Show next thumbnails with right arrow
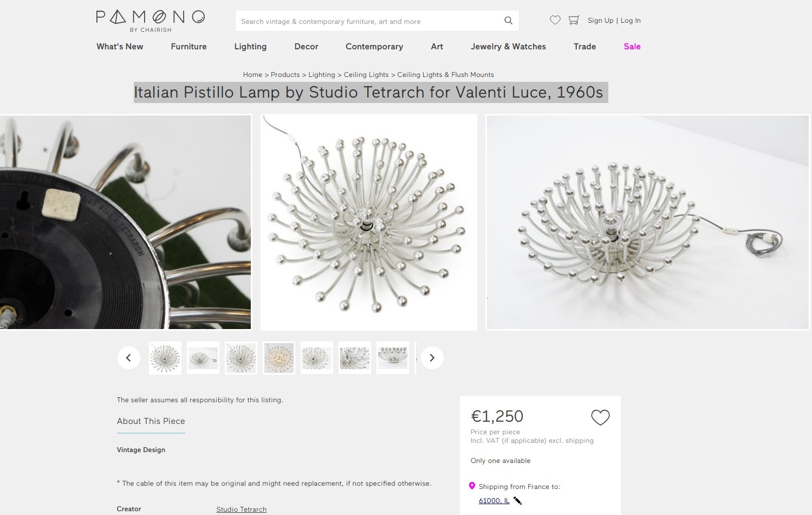The height and width of the screenshot is (515, 812). [432, 358]
